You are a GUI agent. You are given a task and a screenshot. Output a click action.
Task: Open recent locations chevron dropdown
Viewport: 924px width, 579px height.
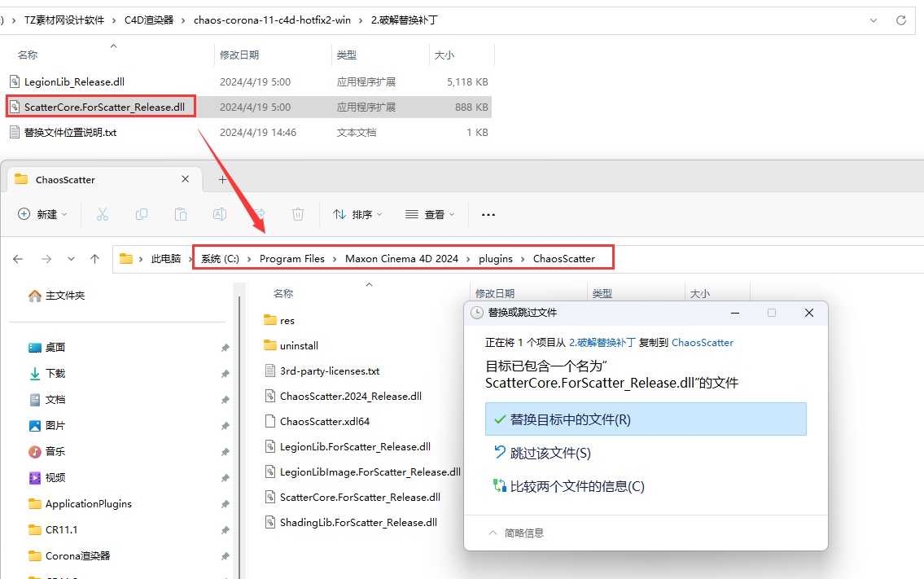point(72,259)
